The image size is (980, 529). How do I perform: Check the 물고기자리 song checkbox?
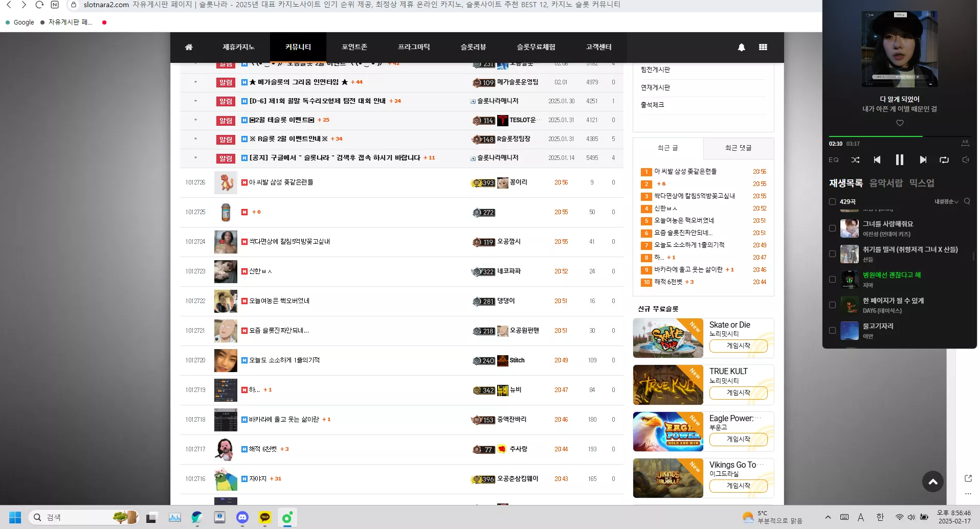click(x=832, y=331)
